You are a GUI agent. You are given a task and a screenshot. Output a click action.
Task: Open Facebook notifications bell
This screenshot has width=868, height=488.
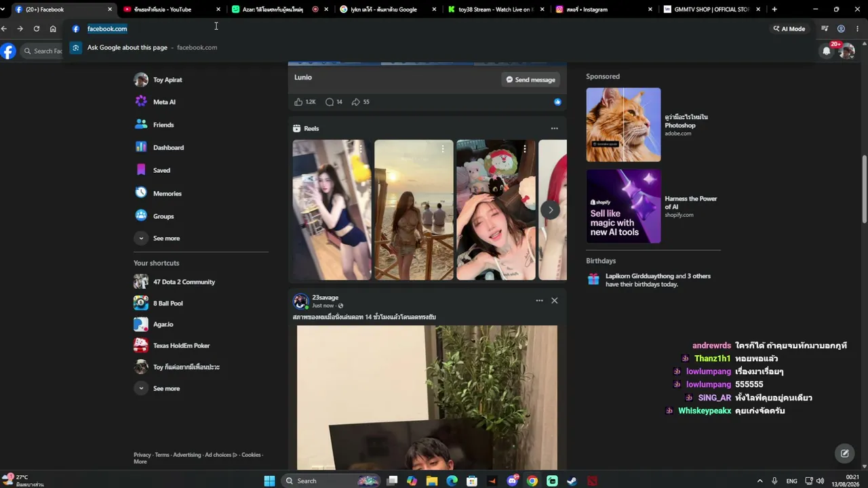click(x=826, y=51)
